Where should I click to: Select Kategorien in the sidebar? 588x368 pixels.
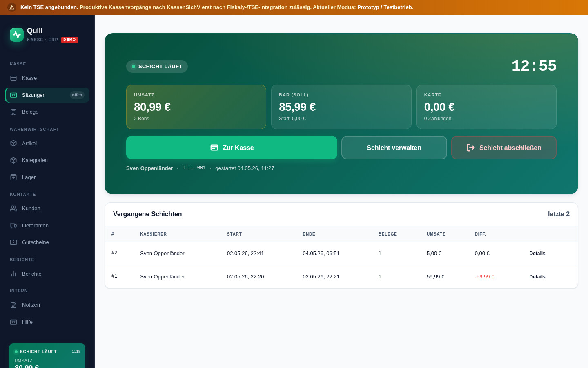pyautogui.click(x=47, y=160)
